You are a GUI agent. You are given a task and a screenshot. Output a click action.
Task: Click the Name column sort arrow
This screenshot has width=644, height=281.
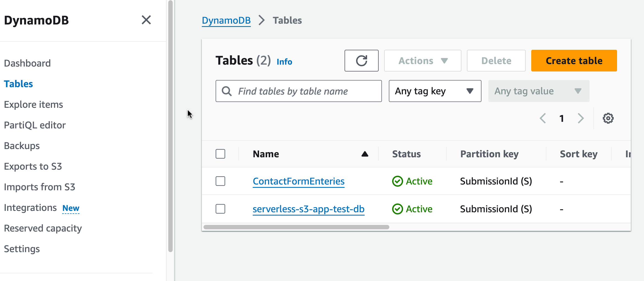[x=365, y=154]
